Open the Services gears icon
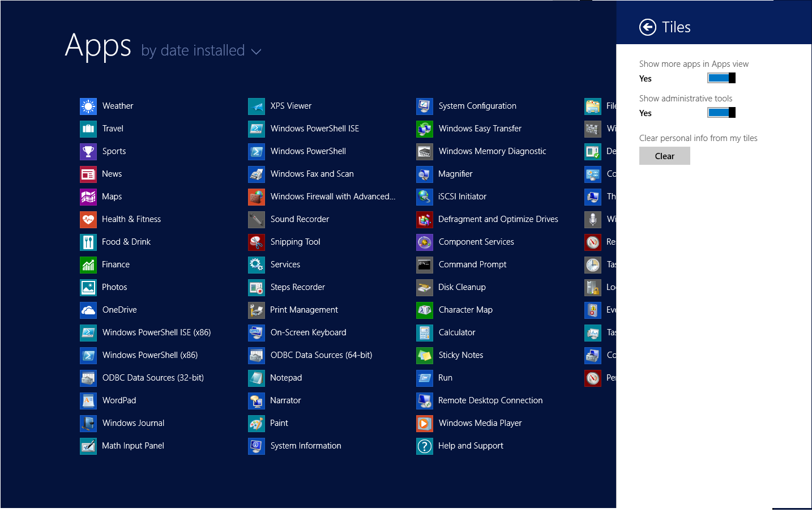812x512 pixels. (257, 264)
